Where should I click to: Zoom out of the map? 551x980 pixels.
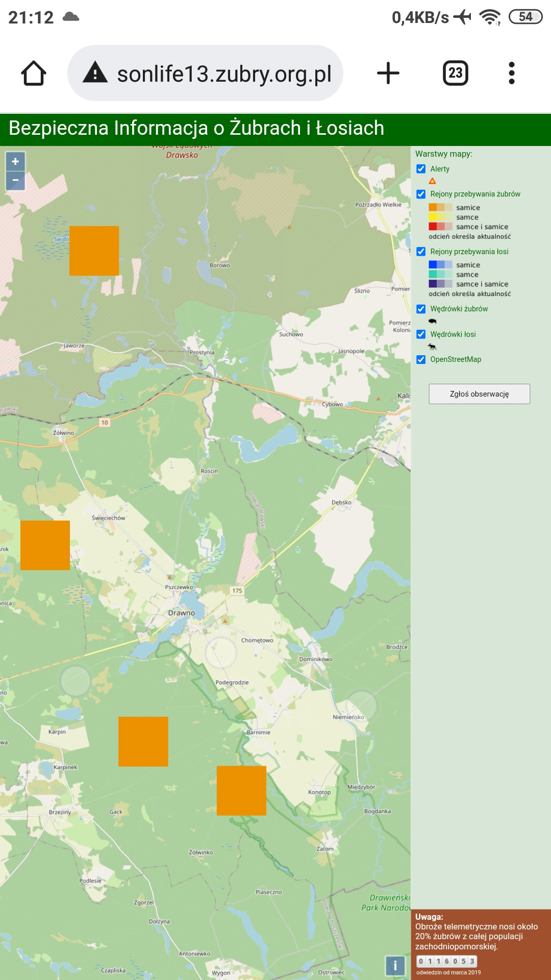point(15,180)
